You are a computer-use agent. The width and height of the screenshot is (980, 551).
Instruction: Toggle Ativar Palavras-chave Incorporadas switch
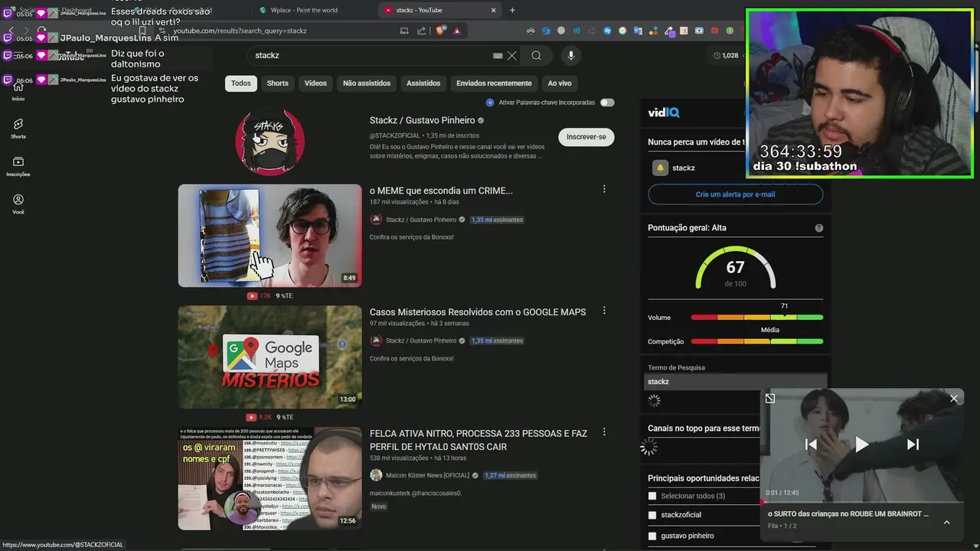point(606,103)
